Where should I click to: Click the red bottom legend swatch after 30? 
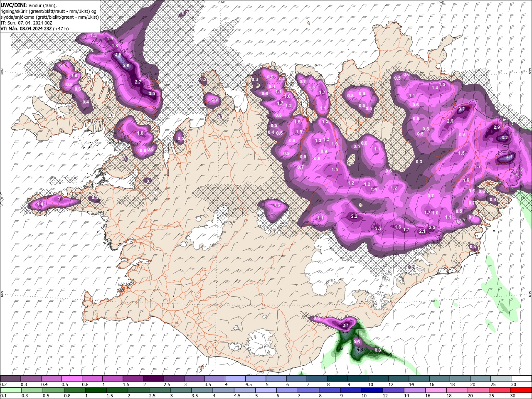pos(521,390)
